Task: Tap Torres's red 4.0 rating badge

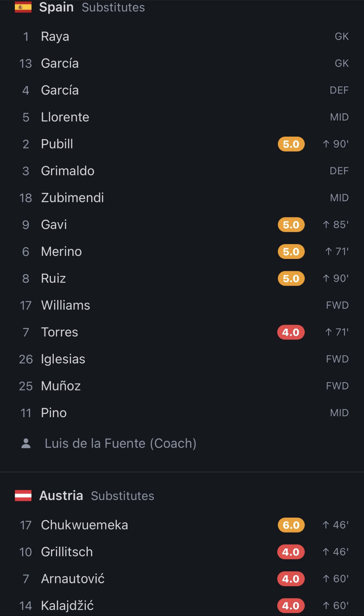Action: tap(291, 332)
